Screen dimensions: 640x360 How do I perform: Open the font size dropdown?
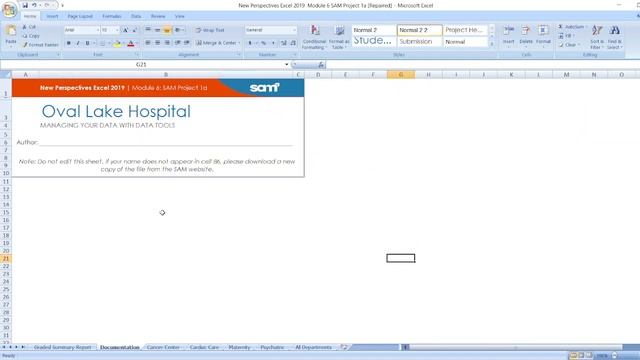pos(117,30)
